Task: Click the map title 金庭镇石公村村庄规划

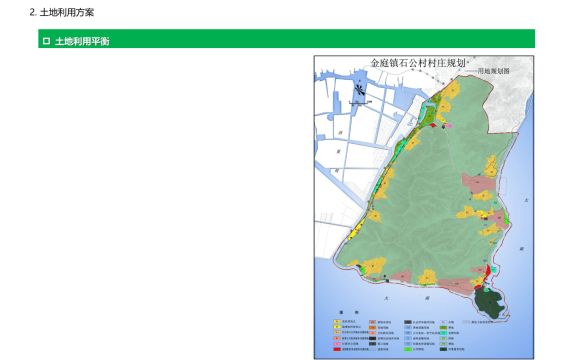Action: 418,63
